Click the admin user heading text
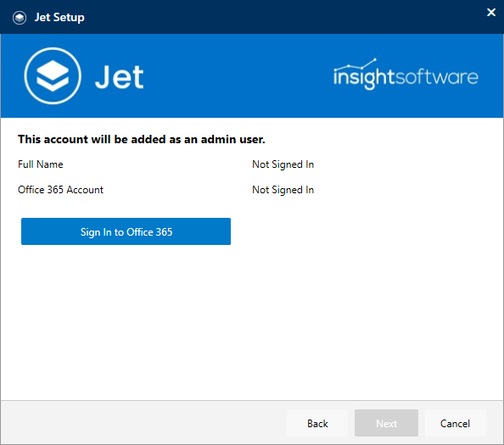Image resolution: width=504 pixels, height=445 pixels. [142, 139]
